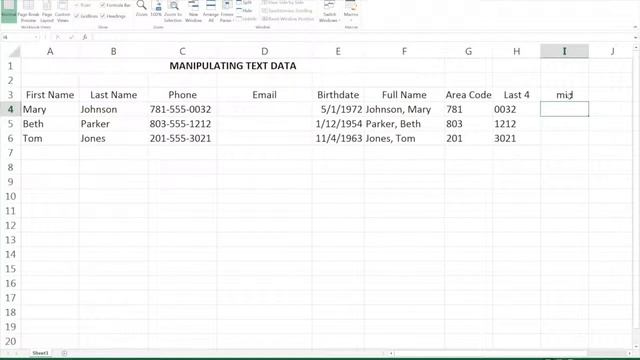Collapse the ribbon arrow

(635, 27)
